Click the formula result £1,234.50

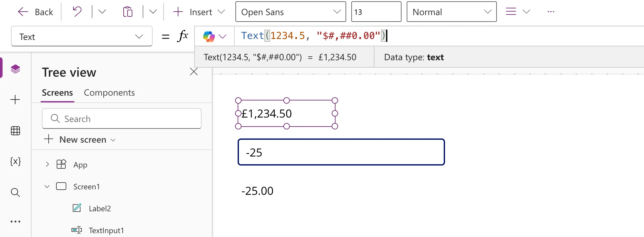pyautogui.click(x=337, y=57)
